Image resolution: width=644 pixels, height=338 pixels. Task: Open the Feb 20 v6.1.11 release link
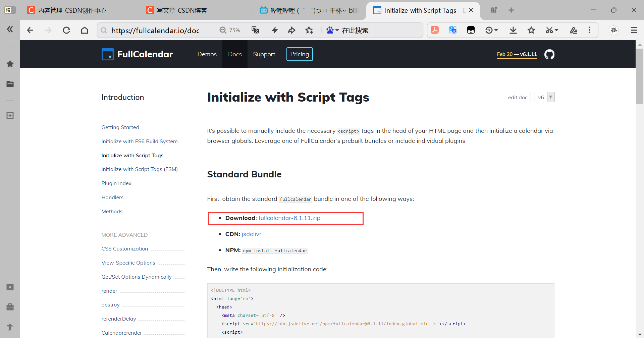click(x=517, y=54)
